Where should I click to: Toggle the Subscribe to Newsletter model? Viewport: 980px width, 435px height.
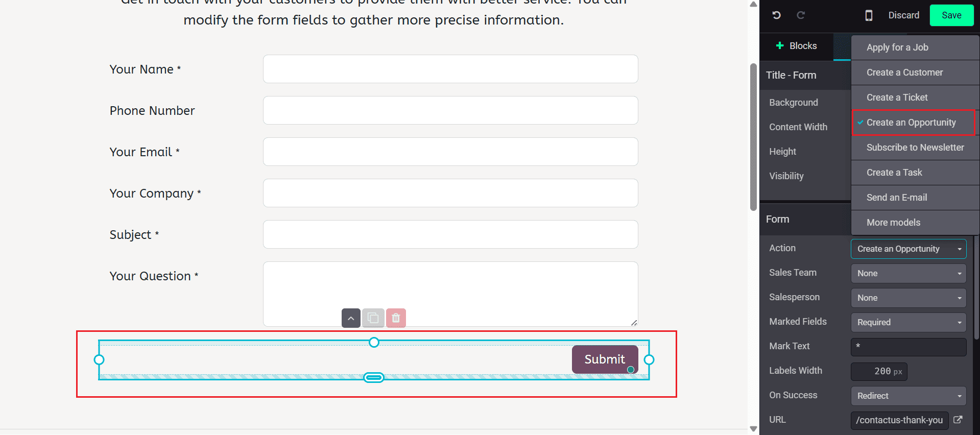915,147
